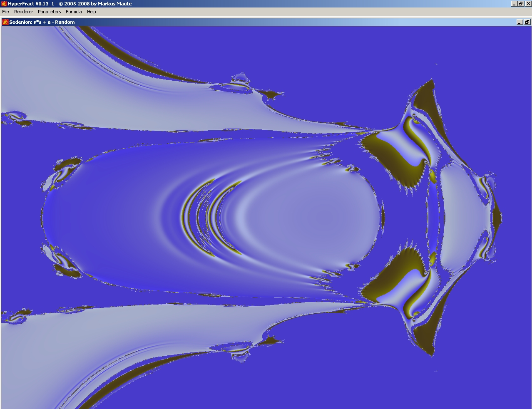Minimize the HyperFract main window
The image size is (532, 409).
[x=514, y=4]
